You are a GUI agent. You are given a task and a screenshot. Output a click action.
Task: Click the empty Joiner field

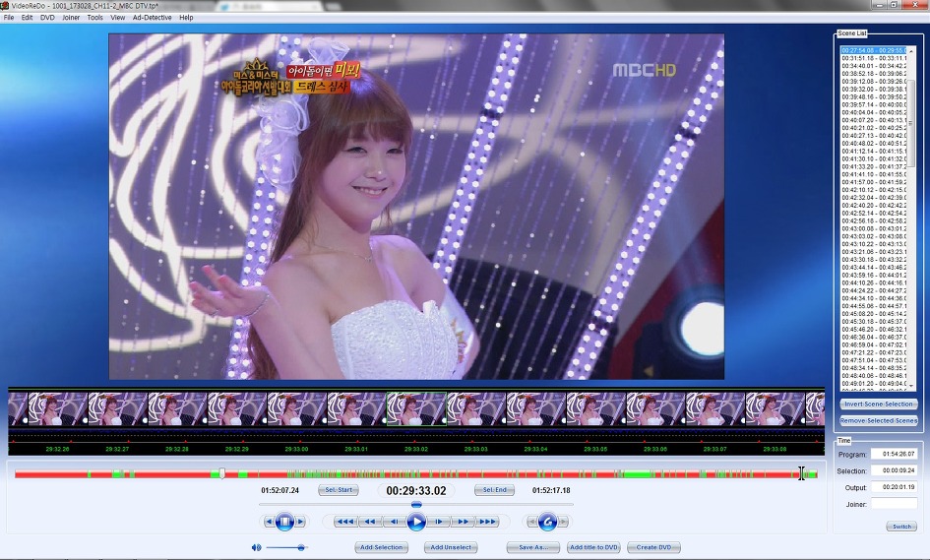click(895, 504)
